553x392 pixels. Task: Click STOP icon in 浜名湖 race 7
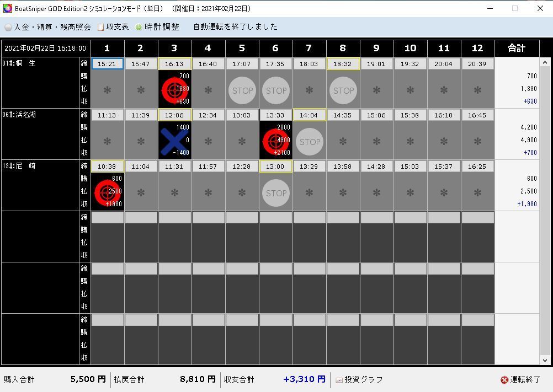(310, 142)
